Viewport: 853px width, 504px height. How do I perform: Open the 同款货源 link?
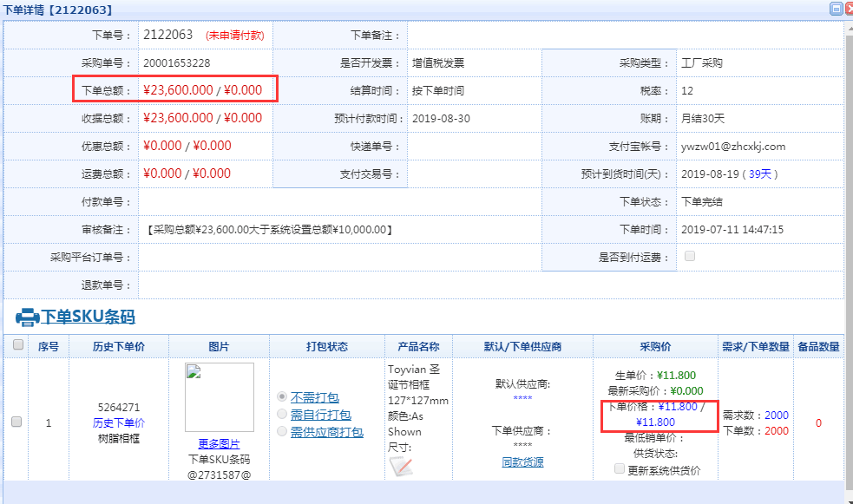click(522, 462)
